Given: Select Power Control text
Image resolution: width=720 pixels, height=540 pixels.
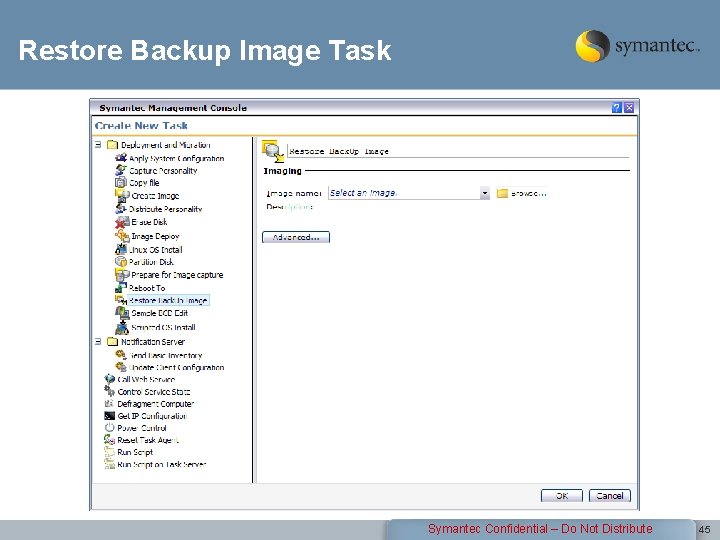Looking at the screenshot, I should (x=142, y=428).
